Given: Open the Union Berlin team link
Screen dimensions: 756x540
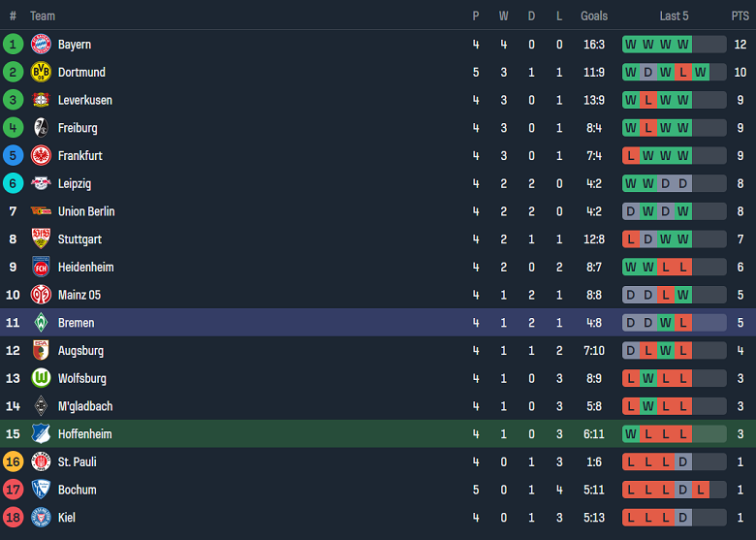Looking at the screenshot, I should 86,211.
